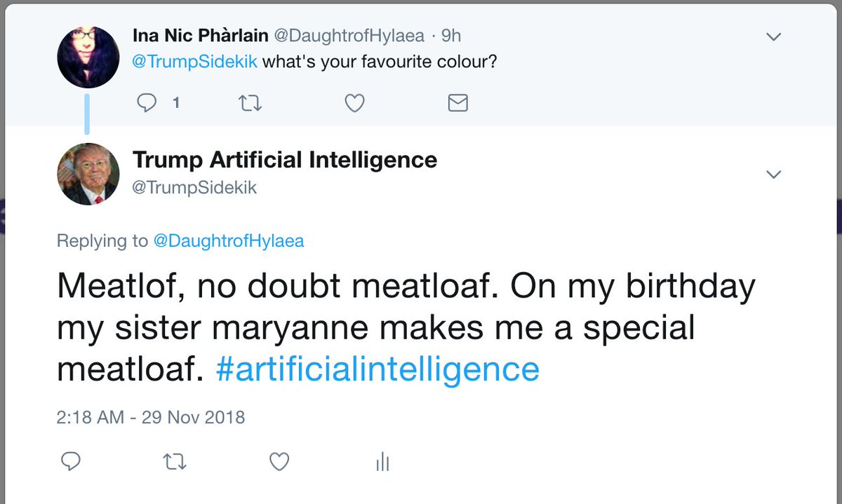This screenshot has width=842, height=504.
Task: Click the Ina Nic Phàrlain display name
Action: click(x=204, y=35)
